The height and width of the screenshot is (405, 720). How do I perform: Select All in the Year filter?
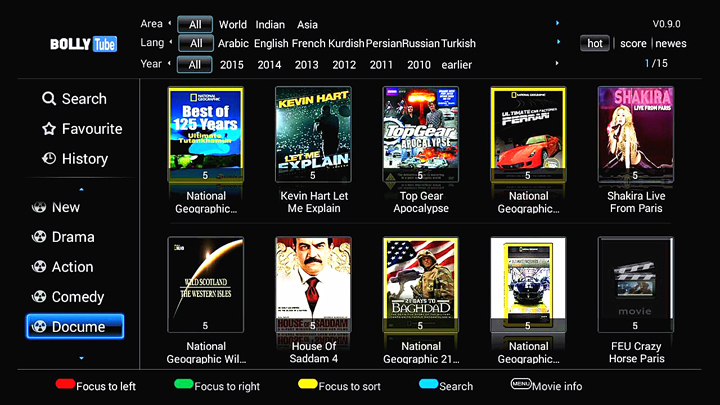tap(194, 64)
